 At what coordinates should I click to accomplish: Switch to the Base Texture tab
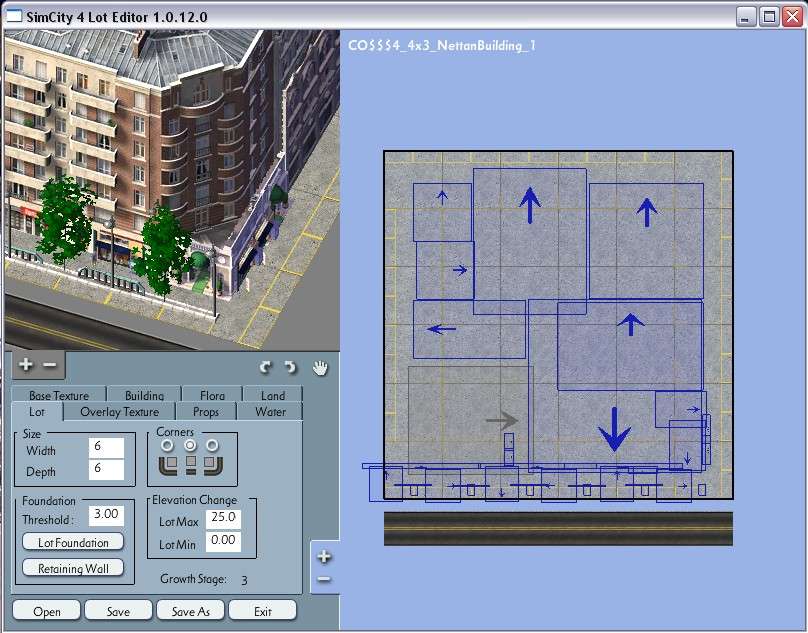[x=59, y=394]
